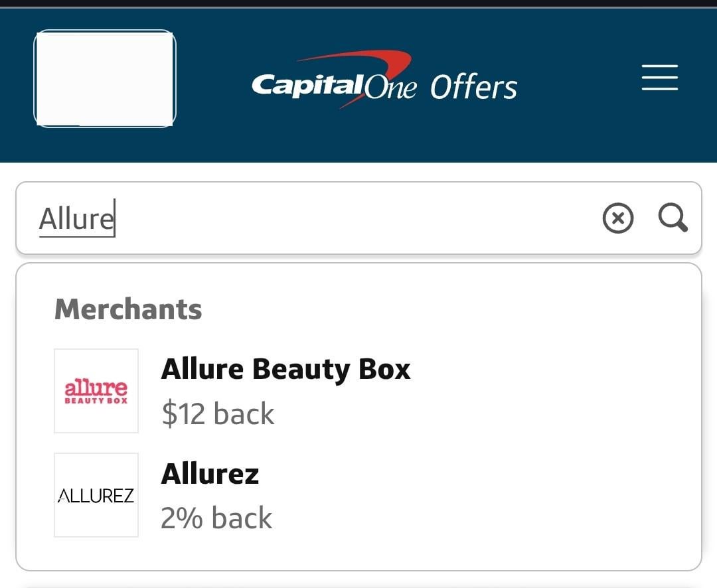This screenshot has height=588, width=717.
Task: Click the "BEAUTY BOX" text inside the logo
Action: coord(96,401)
